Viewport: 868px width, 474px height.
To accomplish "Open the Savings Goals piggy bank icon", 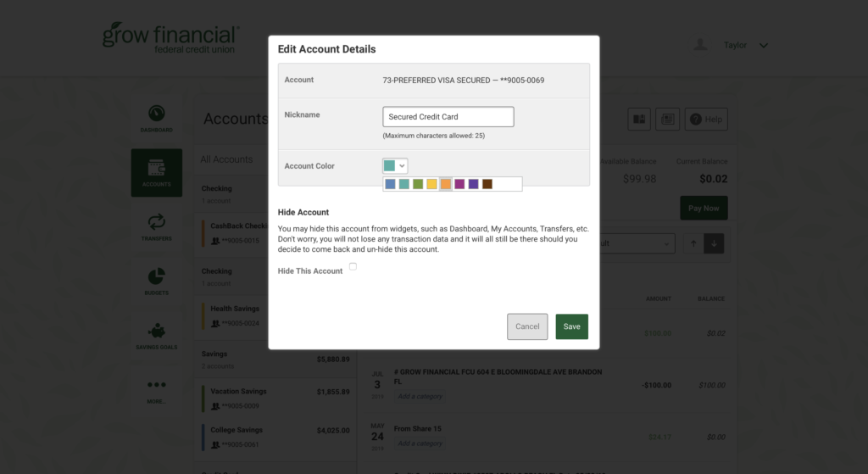I will click(x=157, y=332).
